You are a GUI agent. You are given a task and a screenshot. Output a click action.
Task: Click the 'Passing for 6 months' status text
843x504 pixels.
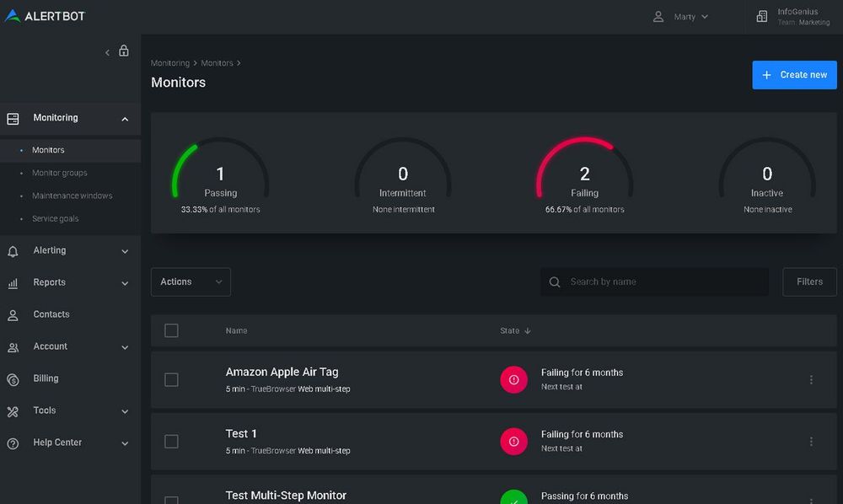[584, 496]
